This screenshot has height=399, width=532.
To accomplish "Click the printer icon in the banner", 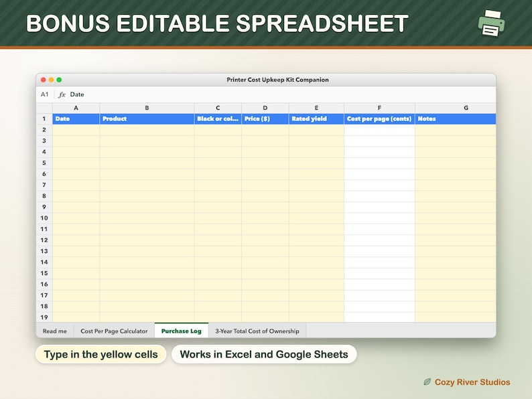I will tap(491, 23).
